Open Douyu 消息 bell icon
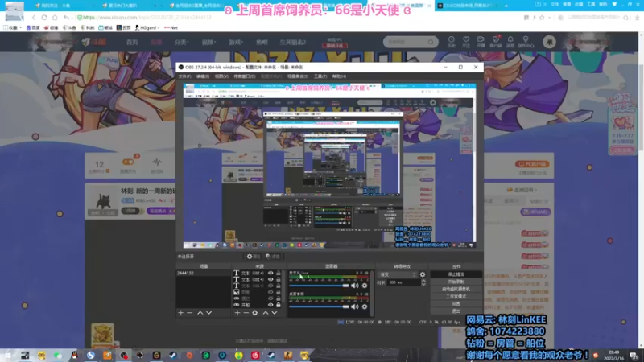This screenshot has width=644, height=362. (510, 42)
